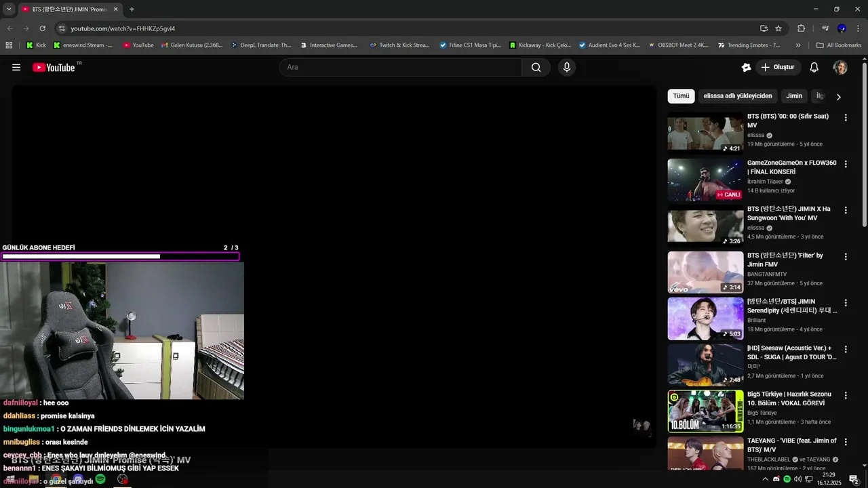
Task: Click the Oluştur create button
Action: click(779, 67)
